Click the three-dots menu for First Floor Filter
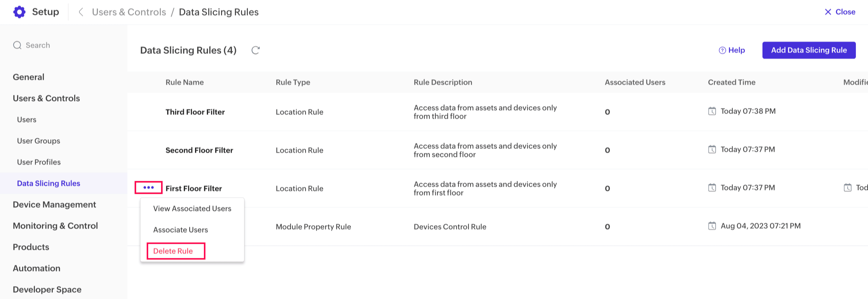The width and height of the screenshot is (868, 299). 149,187
